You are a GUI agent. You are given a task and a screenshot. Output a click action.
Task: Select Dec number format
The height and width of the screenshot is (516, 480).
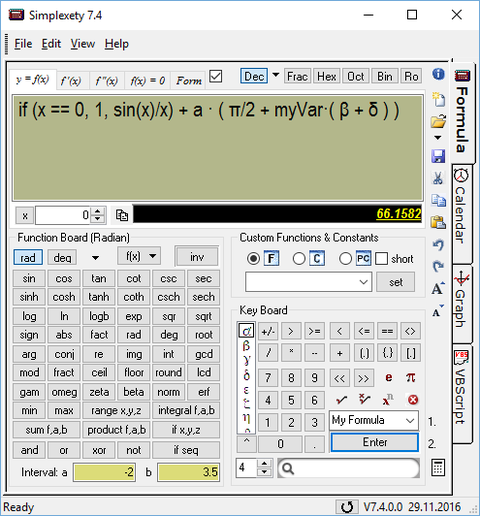[x=254, y=76]
